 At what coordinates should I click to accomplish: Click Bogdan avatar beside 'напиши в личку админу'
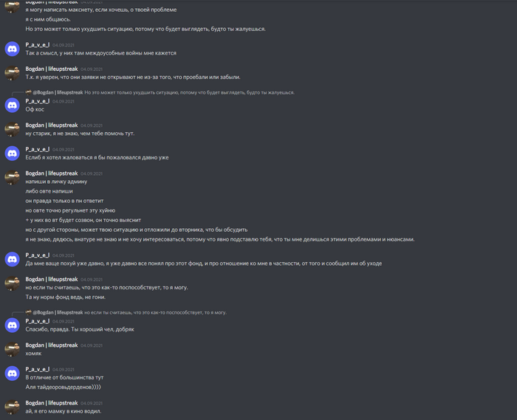pyautogui.click(x=13, y=177)
